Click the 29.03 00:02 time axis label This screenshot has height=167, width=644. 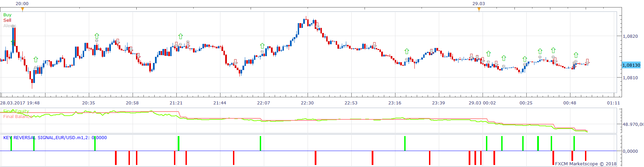point(482,103)
